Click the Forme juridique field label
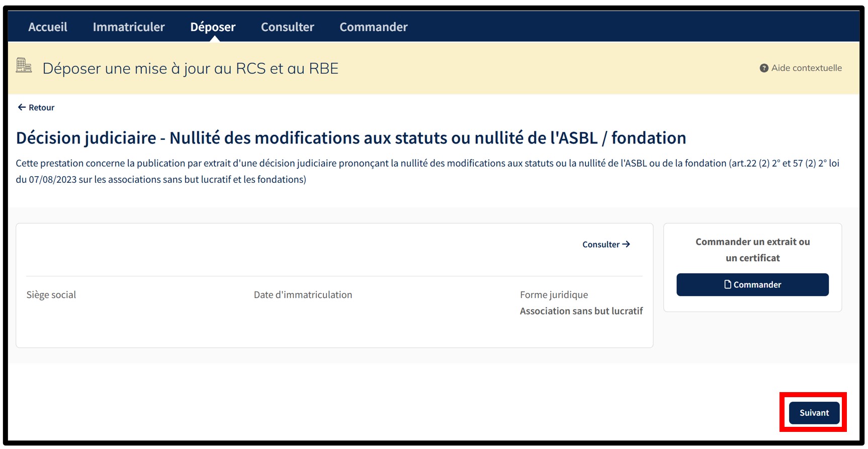The width and height of the screenshot is (868, 449). click(x=554, y=294)
